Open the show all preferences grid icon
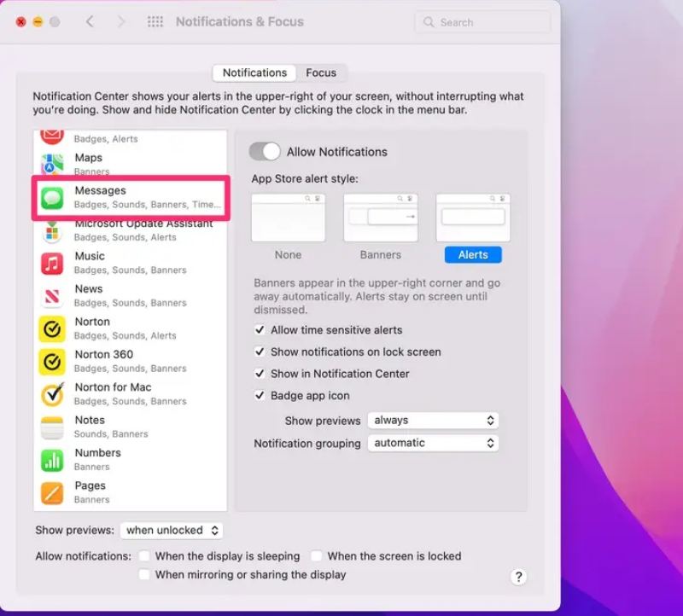683x616 pixels. pyautogui.click(x=155, y=22)
